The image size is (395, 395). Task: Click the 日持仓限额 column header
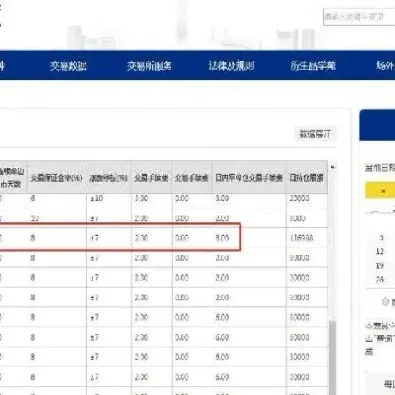point(307,178)
